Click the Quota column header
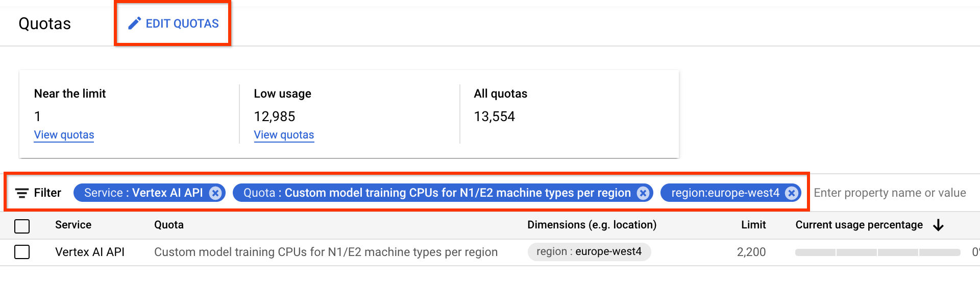Screen dimensions: 980x302 169,225
